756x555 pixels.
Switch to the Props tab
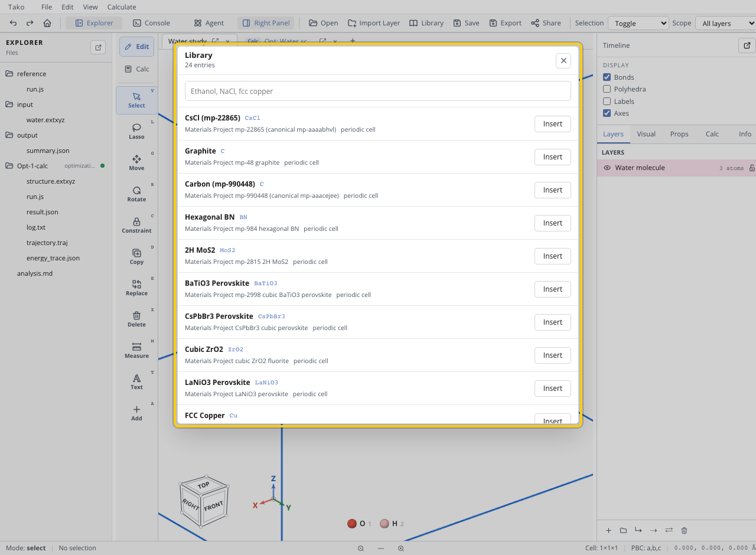click(x=679, y=134)
